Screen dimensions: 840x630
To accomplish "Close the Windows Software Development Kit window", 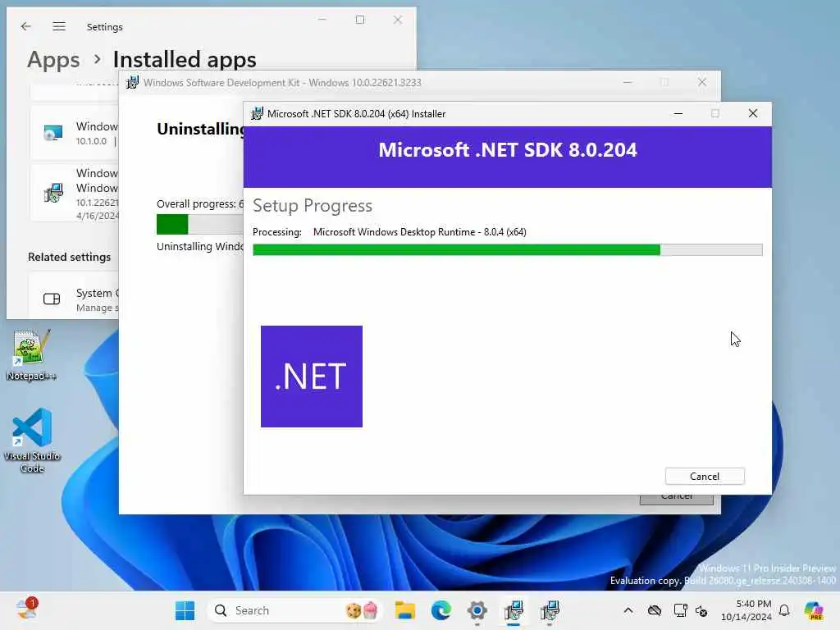I will pos(702,82).
